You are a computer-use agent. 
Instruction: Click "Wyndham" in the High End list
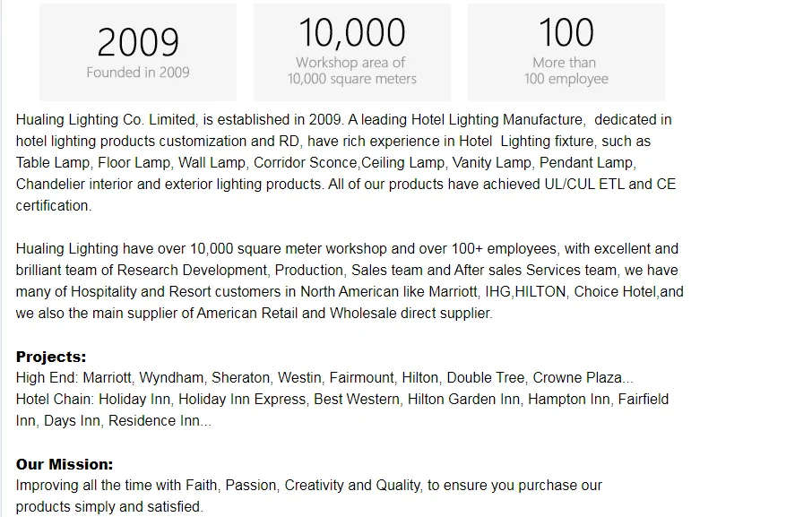(x=170, y=378)
